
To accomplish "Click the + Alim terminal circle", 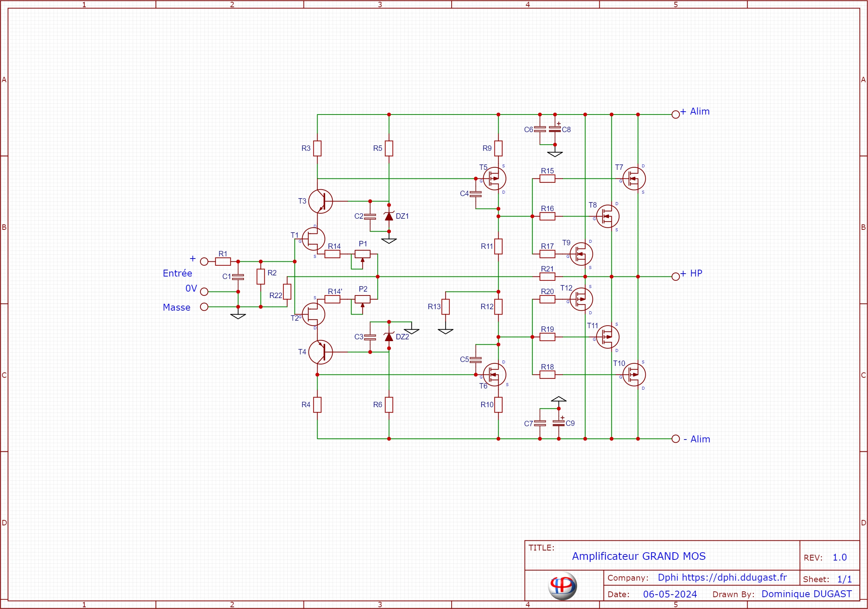I will [x=675, y=115].
